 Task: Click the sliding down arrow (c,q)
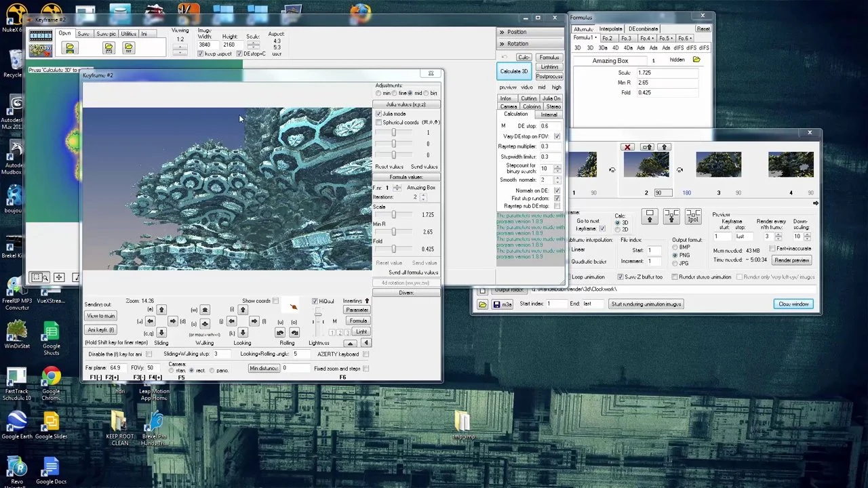tap(161, 333)
